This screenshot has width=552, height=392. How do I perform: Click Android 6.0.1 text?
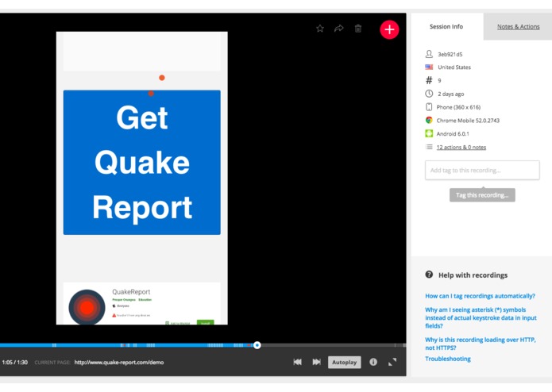453,134
